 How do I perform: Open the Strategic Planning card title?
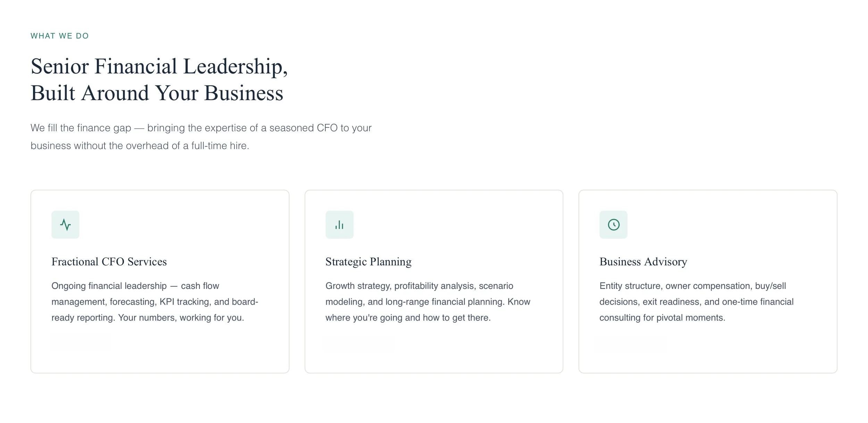(x=368, y=262)
